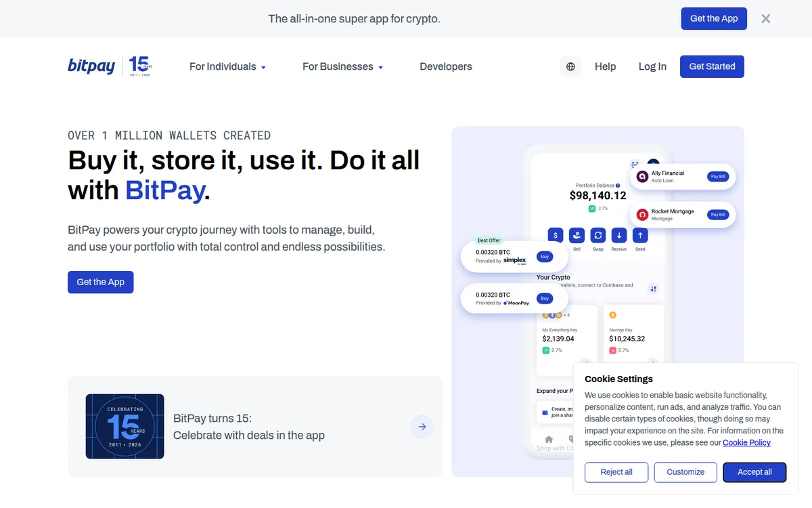812x508 pixels.
Task: Click Buy on the Simplex offer
Action: tap(545, 257)
